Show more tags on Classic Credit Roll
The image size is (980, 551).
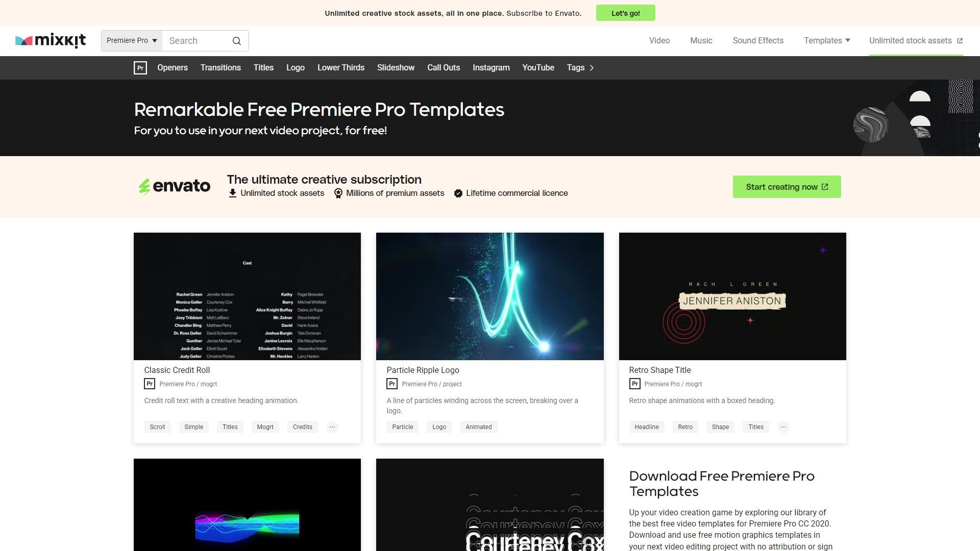(332, 427)
